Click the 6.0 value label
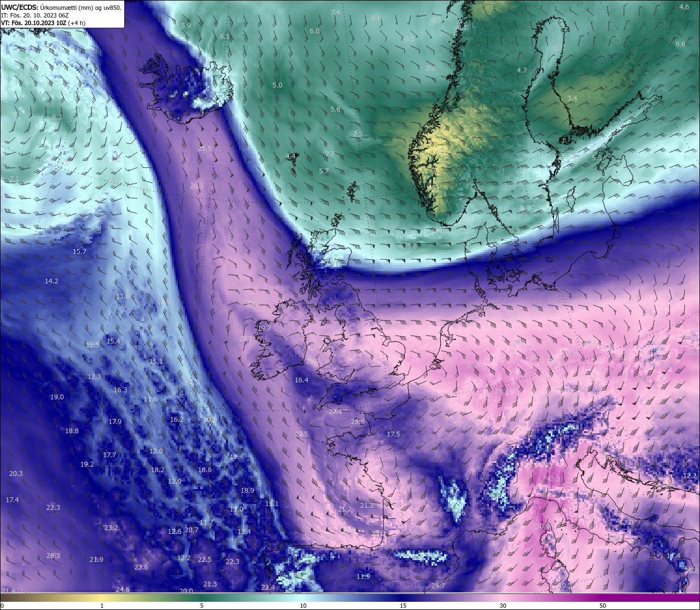 (314, 31)
